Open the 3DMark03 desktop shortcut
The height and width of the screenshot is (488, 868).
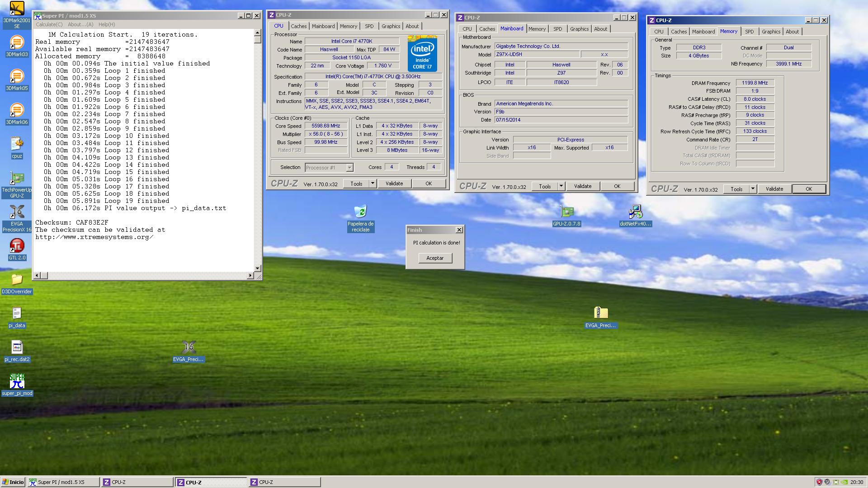point(17,47)
